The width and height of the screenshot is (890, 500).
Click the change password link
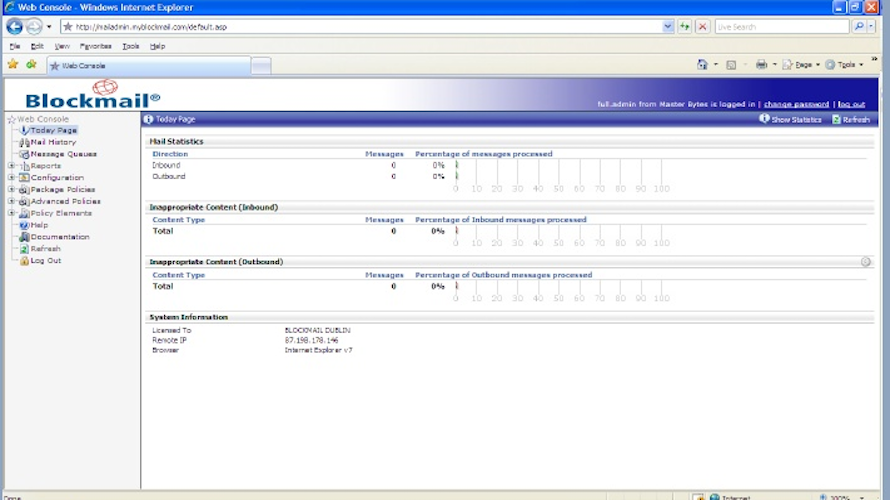[x=796, y=104]
